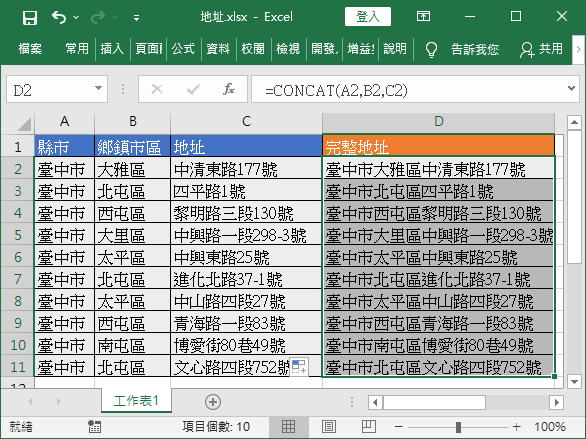The width and height of the screenshot is (586, 439).
Task: Click the Select All corner triangle
Action: point(25,123)
